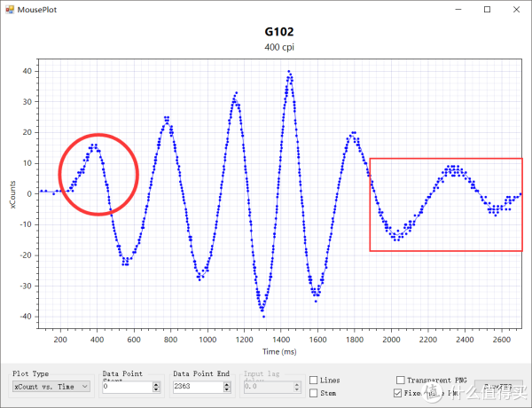Minimize the MousePlot window
Image resolution: width=532 pixels, height=408 pixels.
tap(458, 10)
